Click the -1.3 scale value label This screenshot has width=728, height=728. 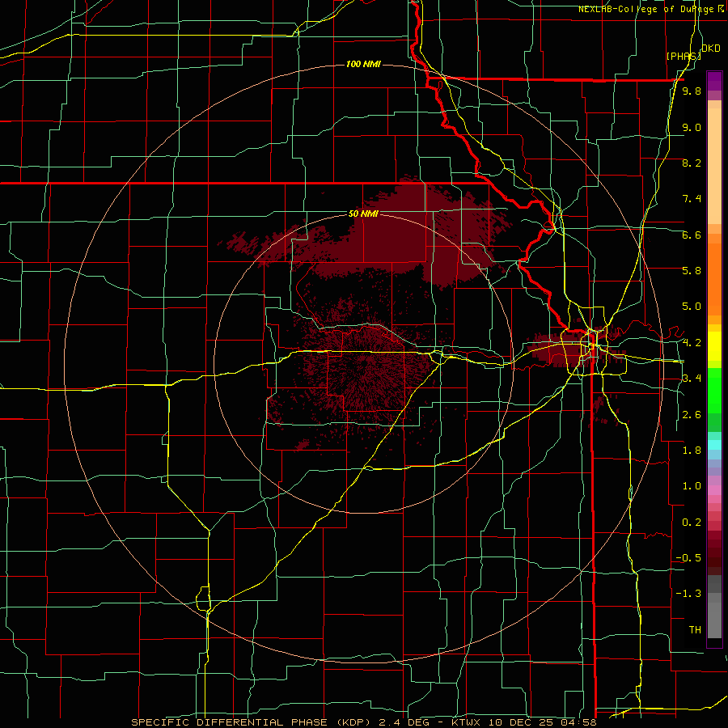pyautogui.click(x=688, y=594)
